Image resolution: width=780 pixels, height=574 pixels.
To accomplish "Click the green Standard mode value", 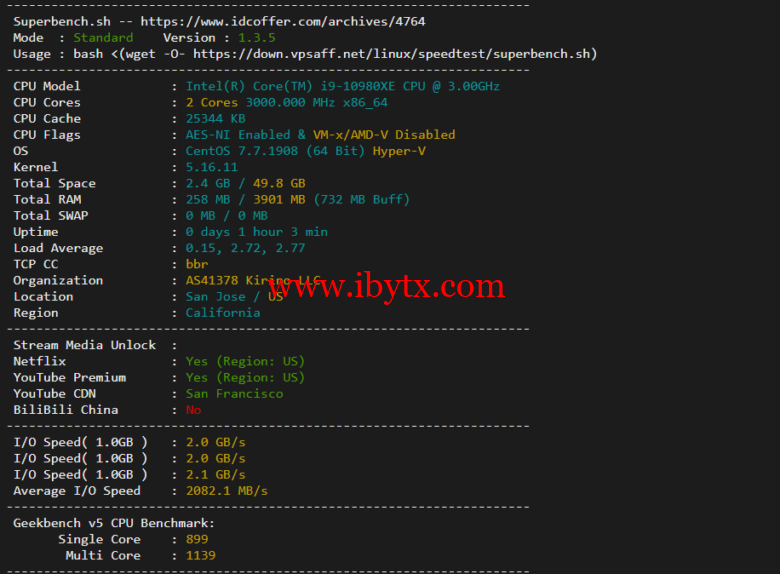I will pyautogui.click(x=103, y=38).
